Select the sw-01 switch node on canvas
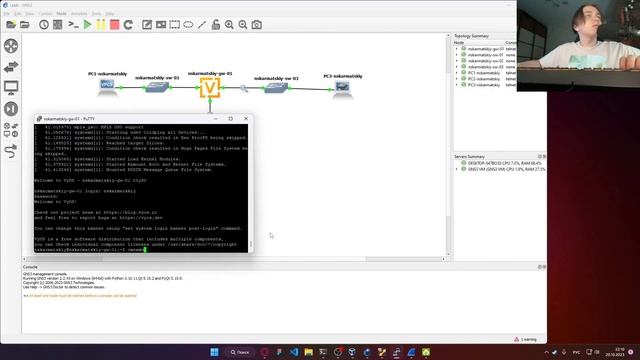 click(x=157, y=87)
